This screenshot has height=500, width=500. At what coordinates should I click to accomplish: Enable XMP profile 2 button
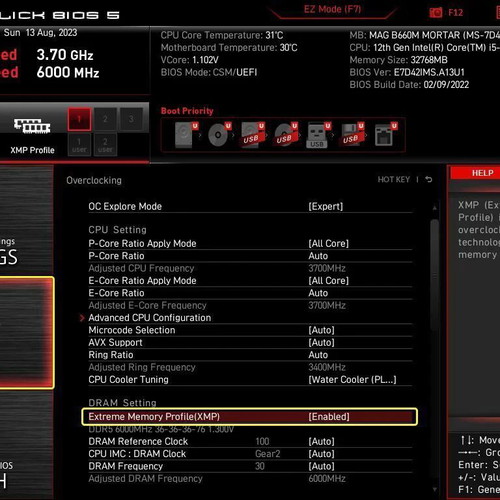pos(105,119)
